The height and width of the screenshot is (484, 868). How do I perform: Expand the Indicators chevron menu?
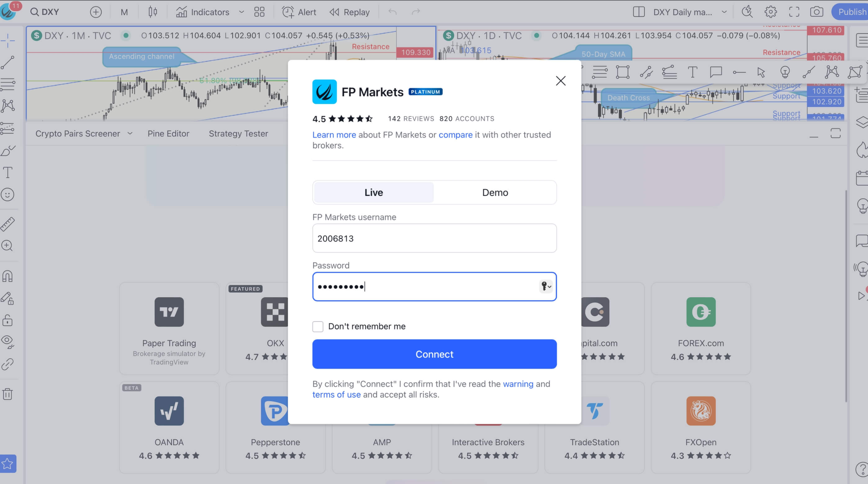tap(241, 12)
